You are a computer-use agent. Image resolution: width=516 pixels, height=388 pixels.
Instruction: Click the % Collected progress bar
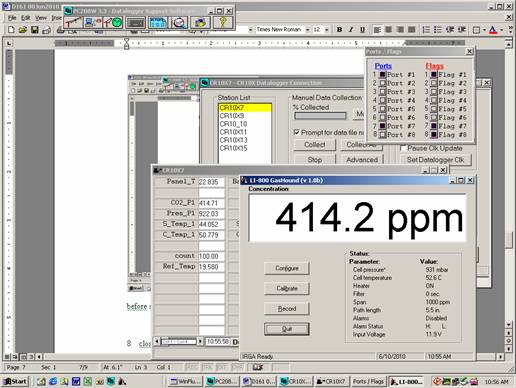tap(320, 116)
